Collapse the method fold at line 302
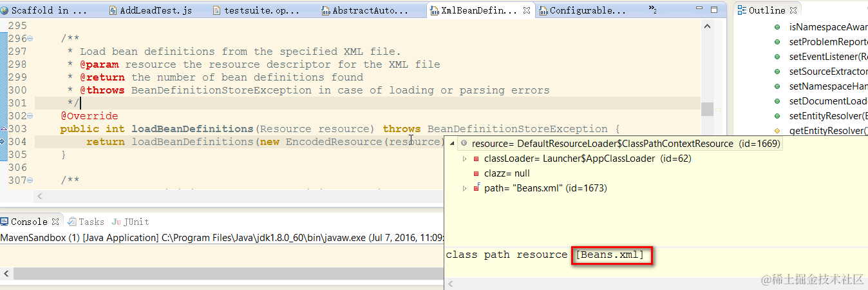The image size is (868, 290). point(30,116)
